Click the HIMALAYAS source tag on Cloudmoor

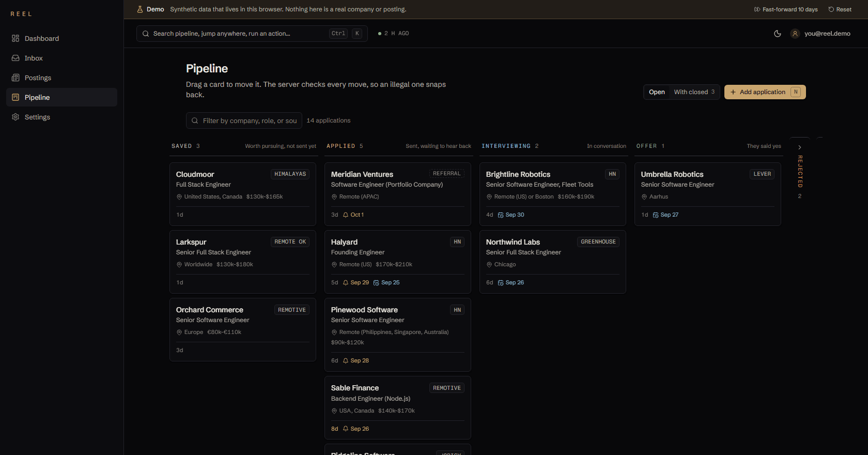point(290,174)
